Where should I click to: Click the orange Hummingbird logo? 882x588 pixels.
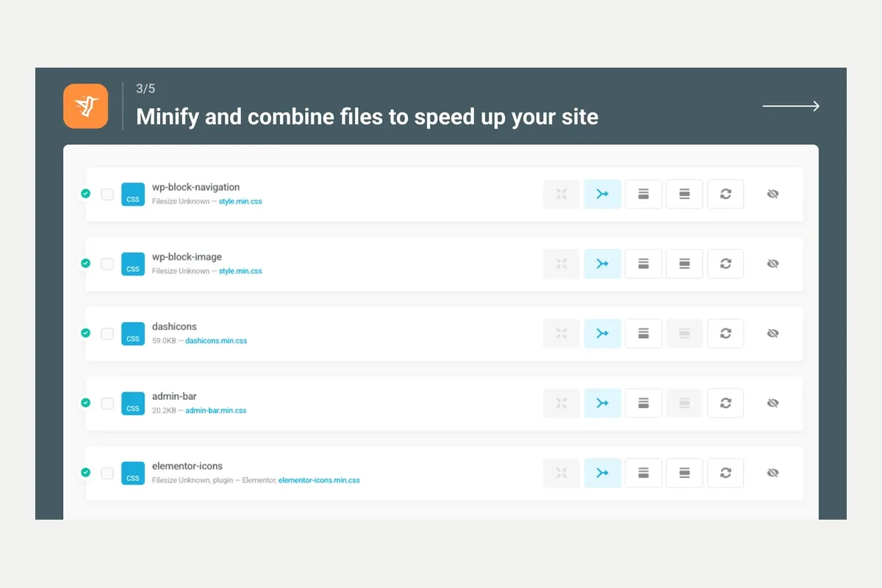pos(86,106)
